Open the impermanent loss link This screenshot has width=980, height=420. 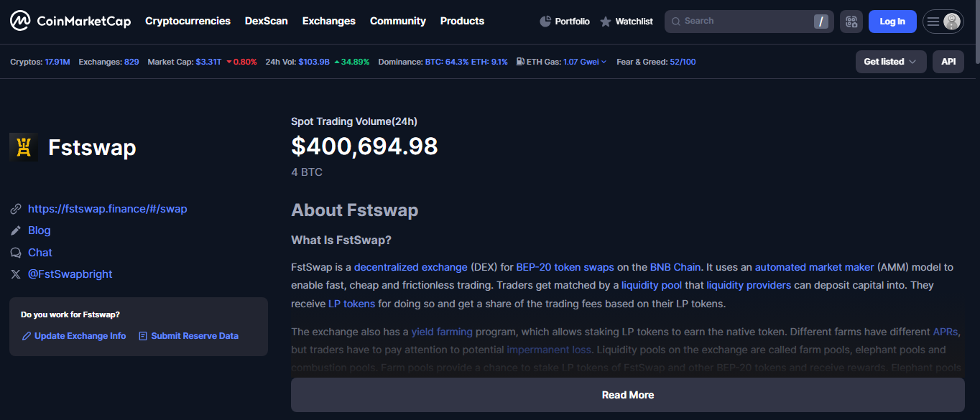pos(549,350)
